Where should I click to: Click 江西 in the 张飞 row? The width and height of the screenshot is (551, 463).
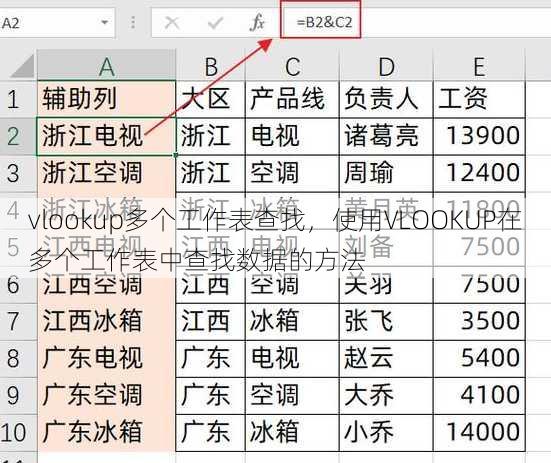pos(210,321)
